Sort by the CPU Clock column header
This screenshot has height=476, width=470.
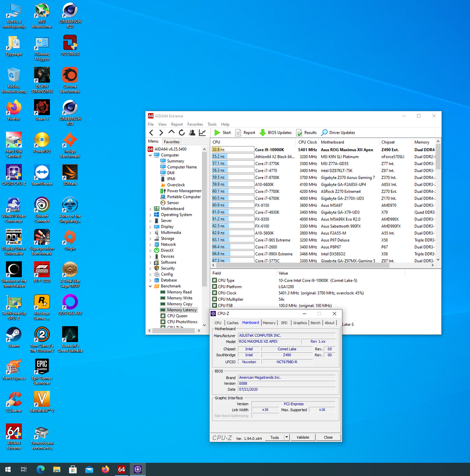point(308,142)
